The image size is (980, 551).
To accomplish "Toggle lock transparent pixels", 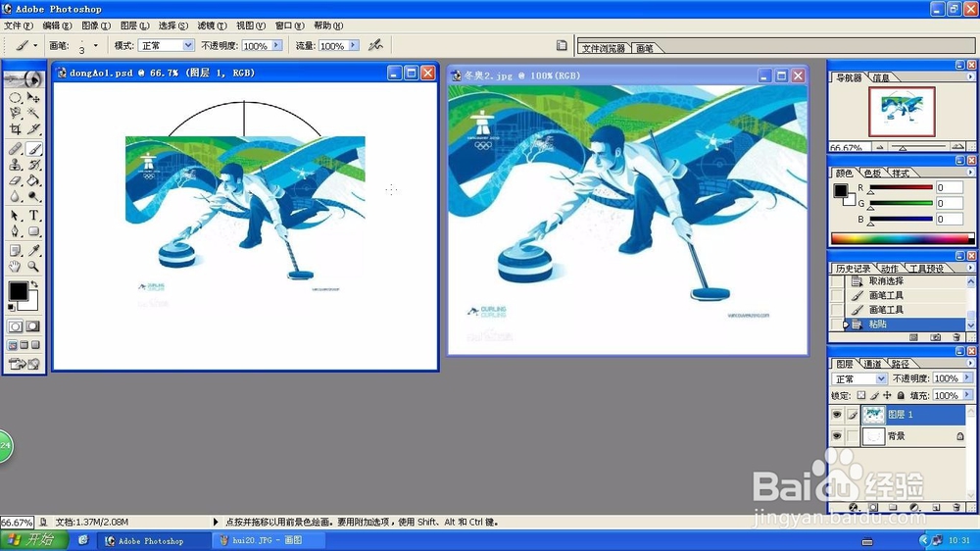I will click(x=861, y=395).
